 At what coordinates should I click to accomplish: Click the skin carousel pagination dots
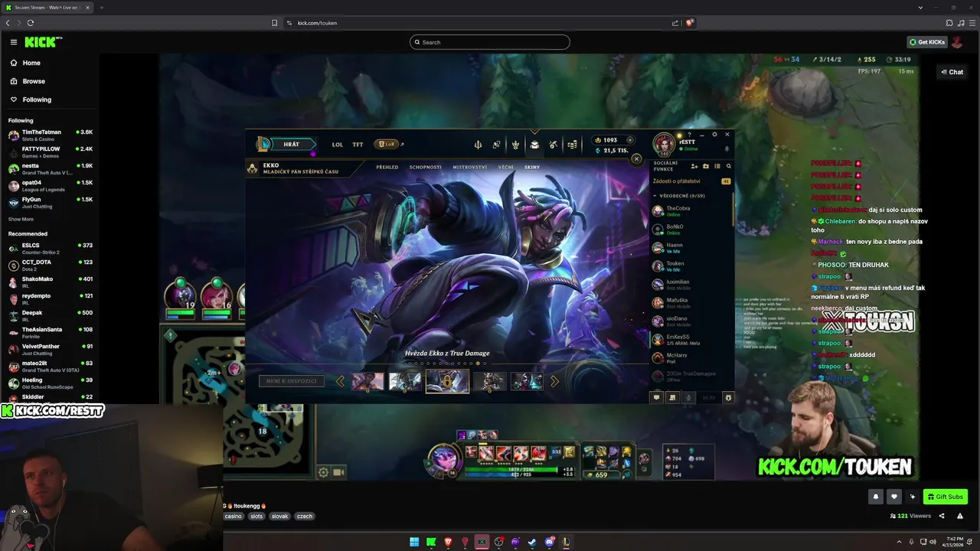click(447, 364)
